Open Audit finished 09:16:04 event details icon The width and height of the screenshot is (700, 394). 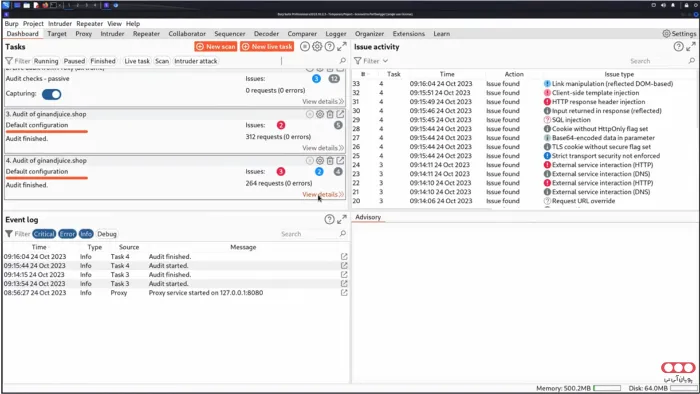(x=344, y=257)
